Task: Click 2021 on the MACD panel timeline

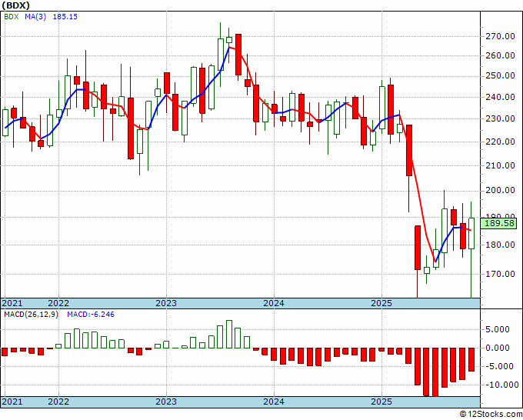Action: (12, 402)
